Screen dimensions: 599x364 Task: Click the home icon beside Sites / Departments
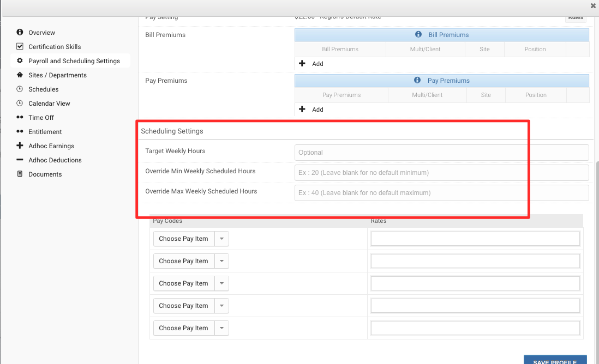20,75
